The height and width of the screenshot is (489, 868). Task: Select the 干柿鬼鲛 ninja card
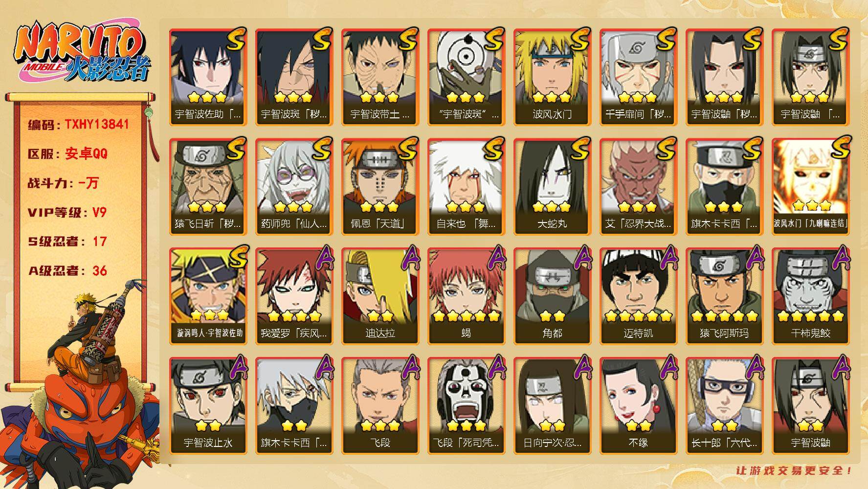pyautogui.click(x=810, y=296)
